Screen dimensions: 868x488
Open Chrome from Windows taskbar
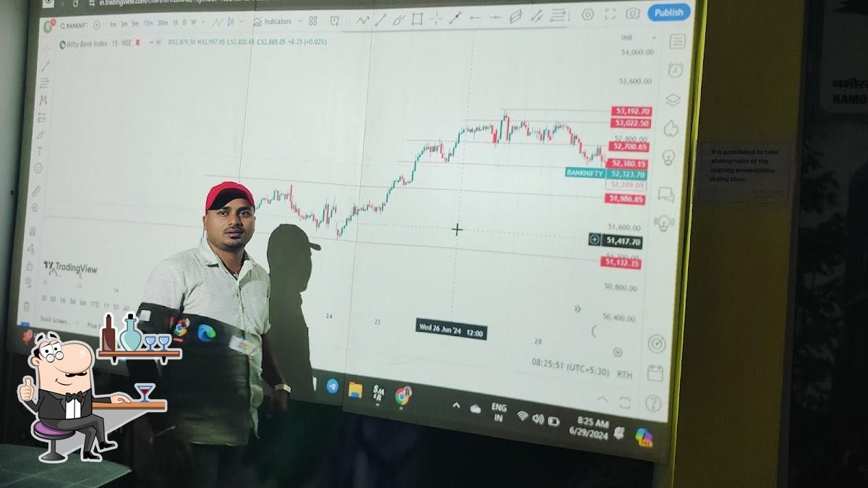[403, 395]
